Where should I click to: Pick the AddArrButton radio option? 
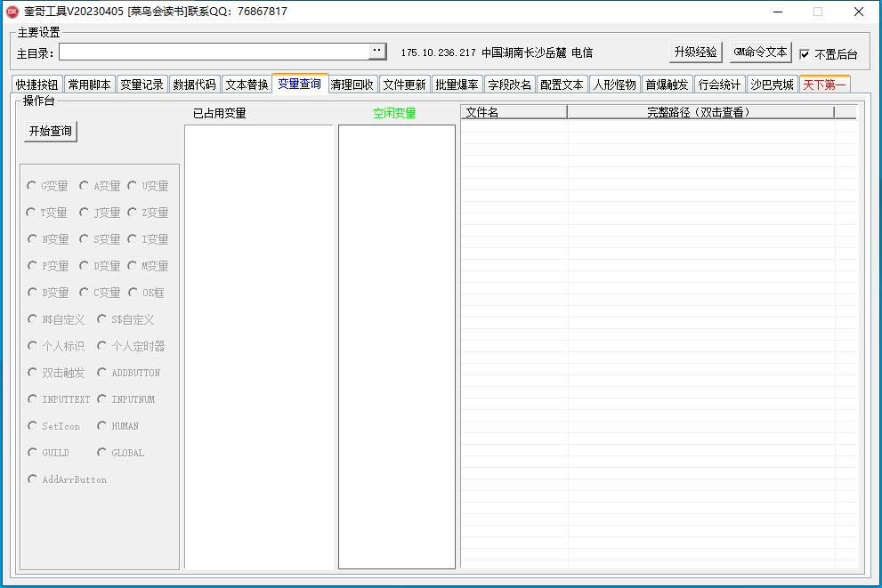tap(32, 479)
